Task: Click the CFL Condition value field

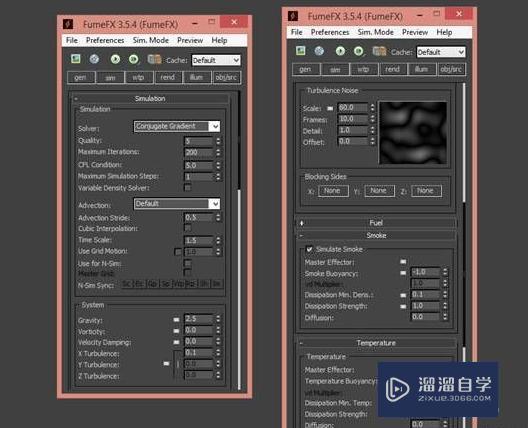Action: (199, 165)
